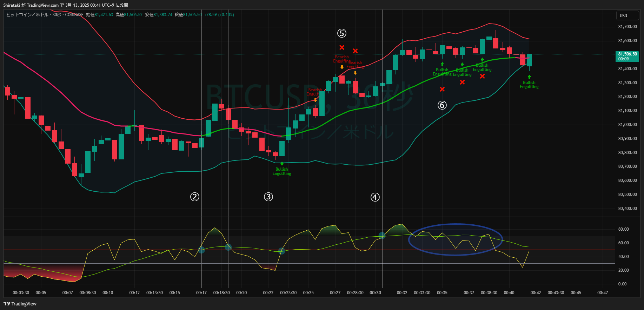Click the 00:07 time axis label
Viewport: 644px width, 310px height.
pyautogui.click(x=68, y=293)
